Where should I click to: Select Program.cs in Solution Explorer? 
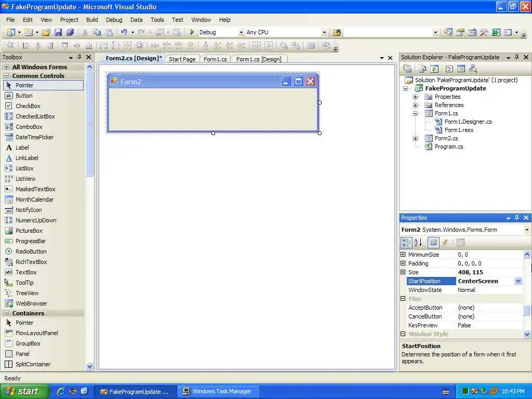(448, 147)
